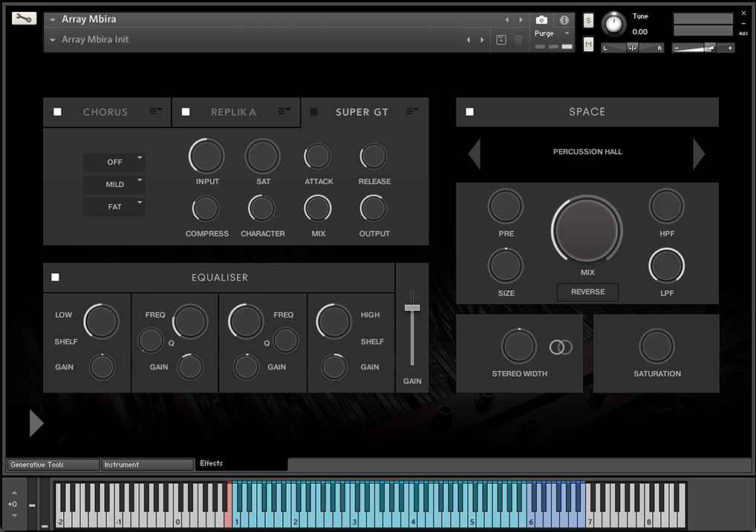756x532 pixels.
Task: Switch to the Generative Tools tab
Action: tap(53, 464)
